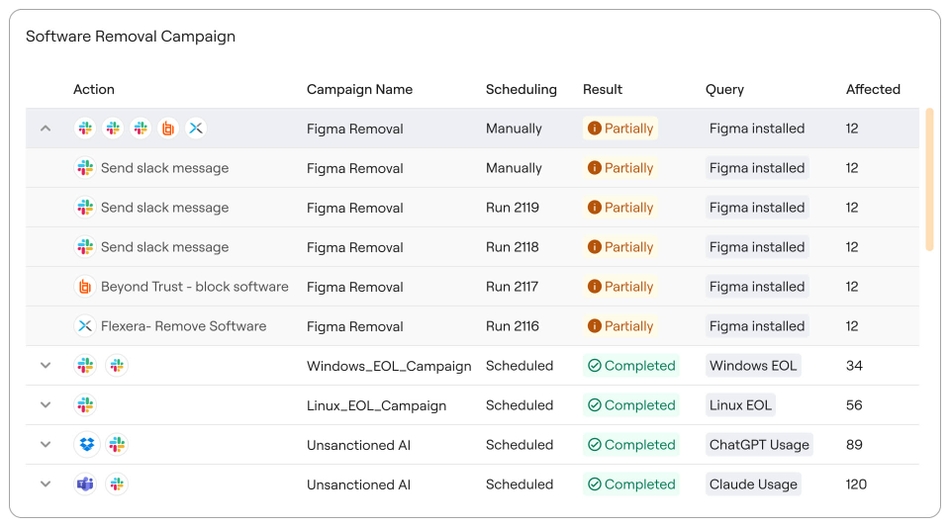Click Flexera icon in Figma Removal header row
Screen dimensions: 950x527
pyautogui.click(x=196, y=128)
